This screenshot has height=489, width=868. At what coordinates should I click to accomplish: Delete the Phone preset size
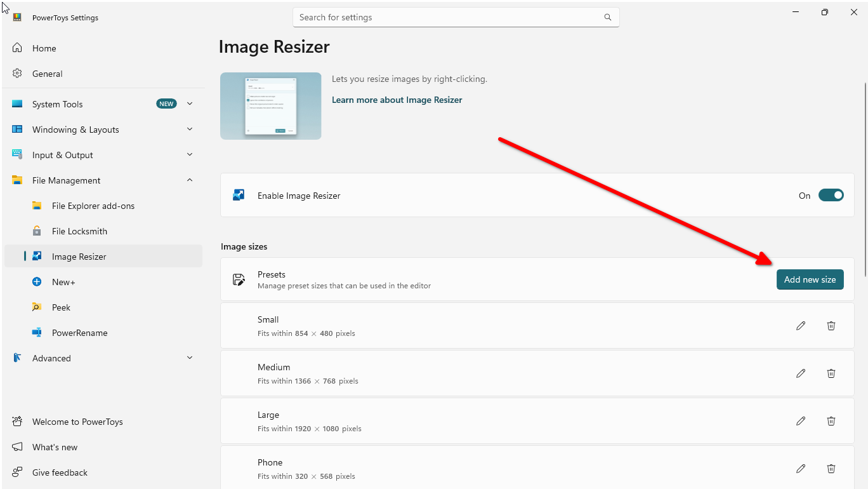(831, 468)
